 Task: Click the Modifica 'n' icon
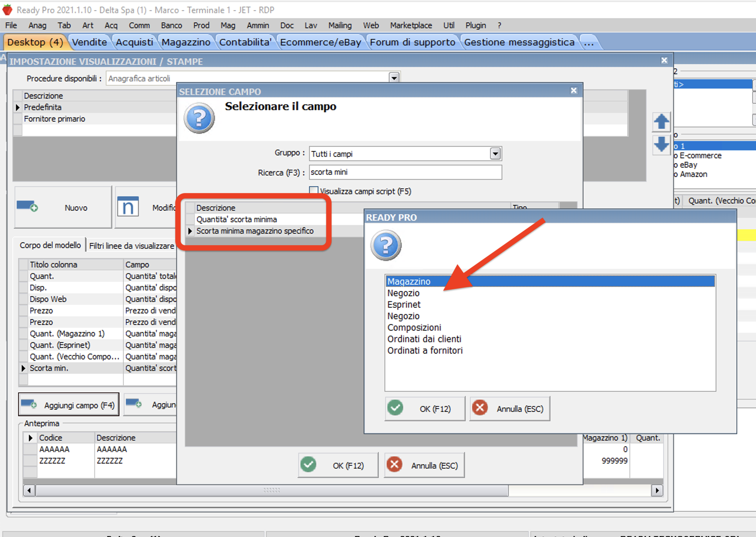pos(128,207)
